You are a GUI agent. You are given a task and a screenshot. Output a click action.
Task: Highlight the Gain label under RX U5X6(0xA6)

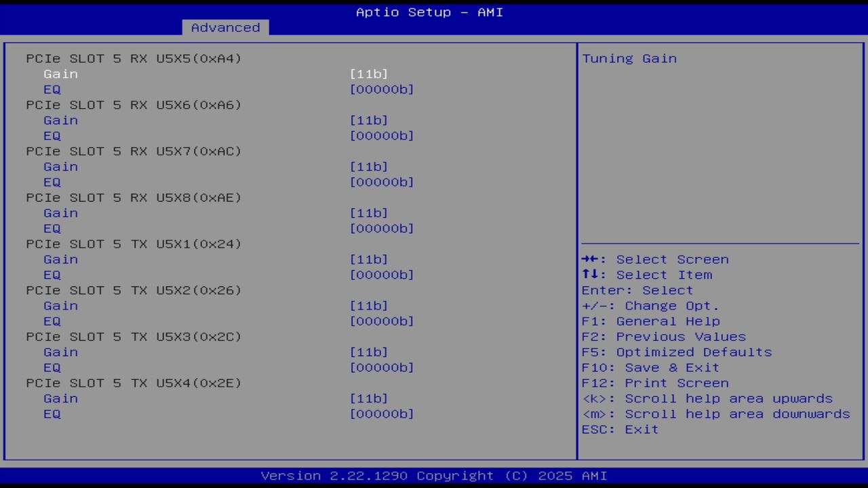pos(61,121)
